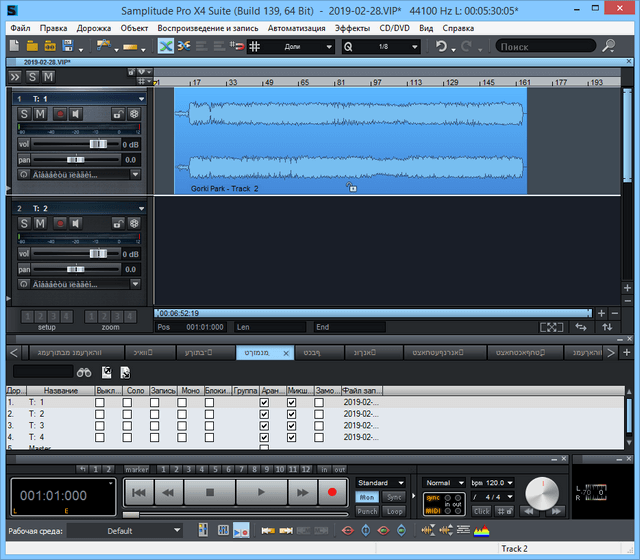Solo track 1 with the S button

coord(25,115)
